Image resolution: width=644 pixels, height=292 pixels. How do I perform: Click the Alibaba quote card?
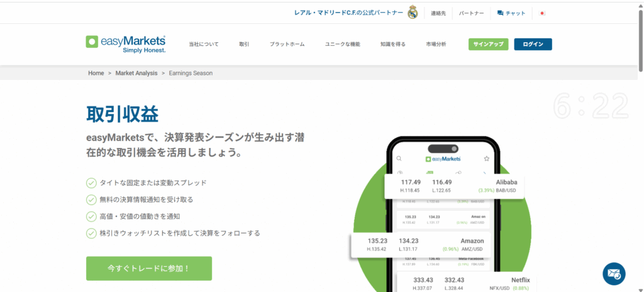coord(455,186)
